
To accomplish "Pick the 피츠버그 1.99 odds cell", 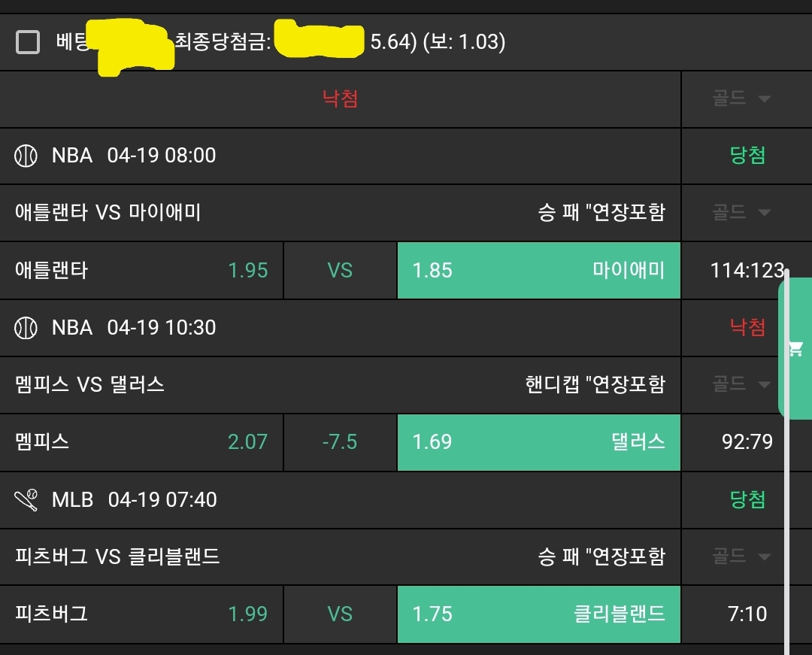I will pyautogui.click(x=141, y=614).
